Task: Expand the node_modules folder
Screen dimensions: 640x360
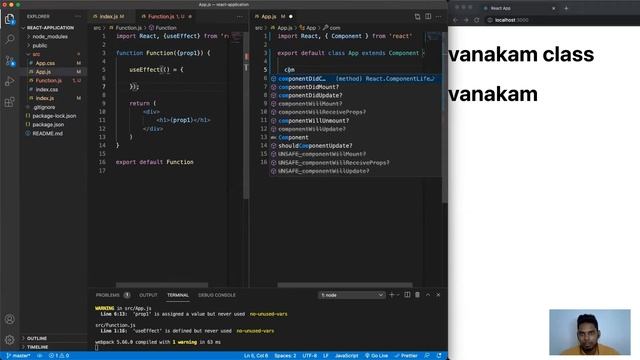Action: (x=53, y=37)
